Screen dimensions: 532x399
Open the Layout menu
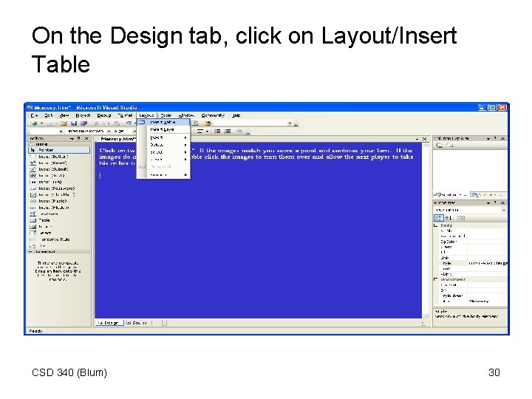click(x=146, y=115)
